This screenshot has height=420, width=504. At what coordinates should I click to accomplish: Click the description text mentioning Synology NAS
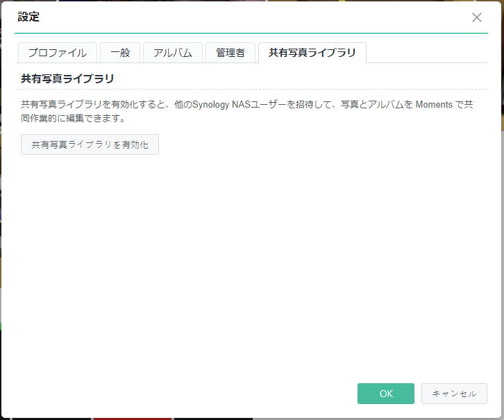pos(247,111)
